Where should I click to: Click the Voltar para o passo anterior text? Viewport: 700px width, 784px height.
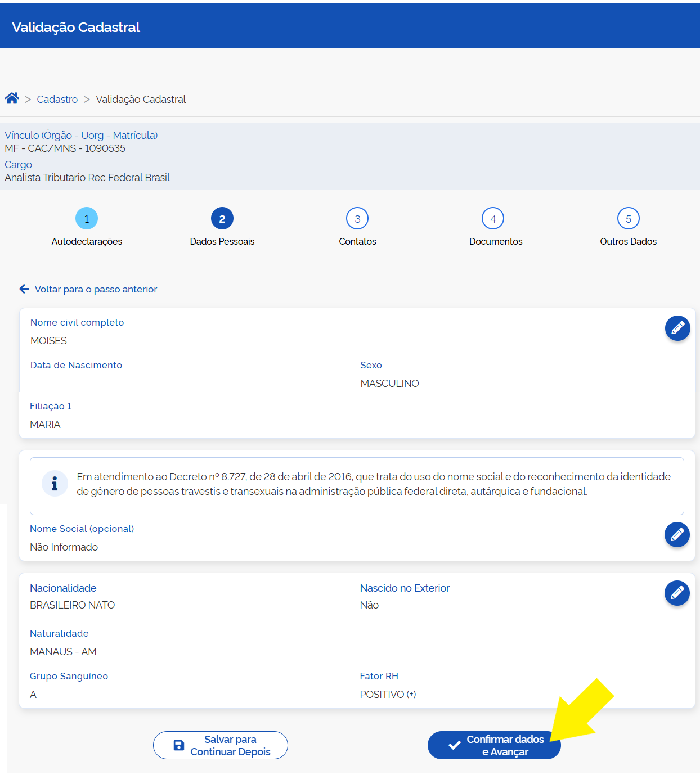coord(96,289)
